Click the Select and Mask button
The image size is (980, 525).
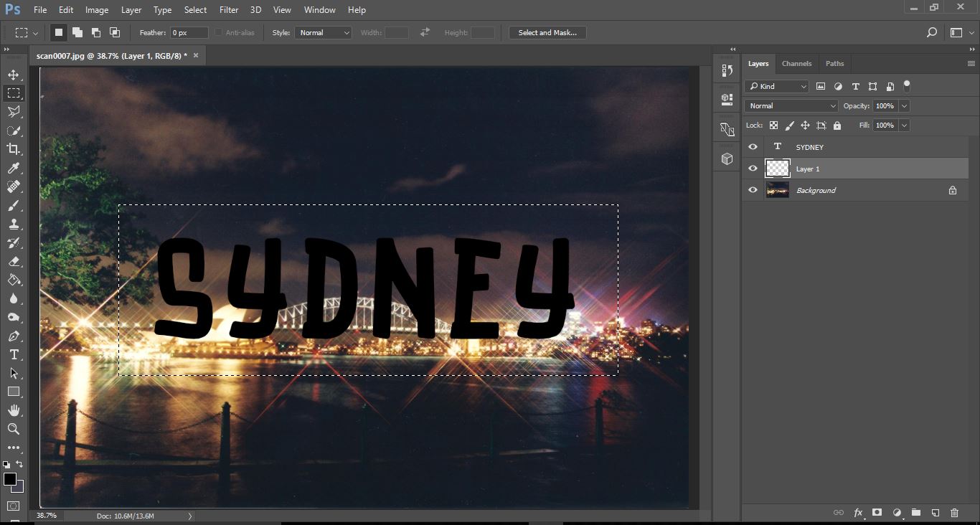pyautogui.click(x=547, y=32)
